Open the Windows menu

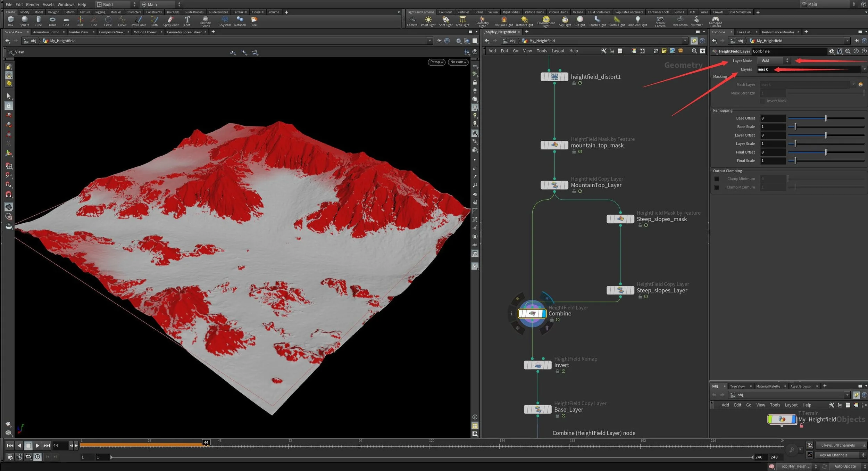[x=66, y=5]
